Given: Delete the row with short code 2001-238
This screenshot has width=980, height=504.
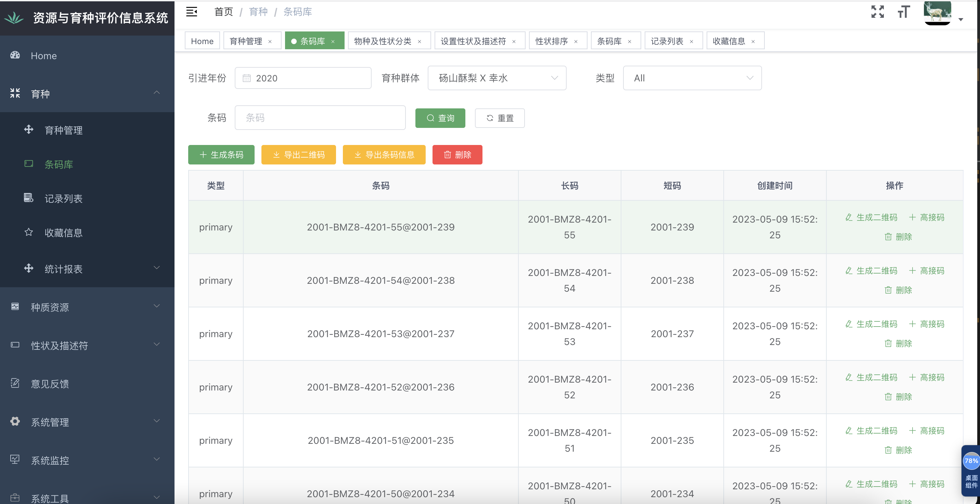Looking at the screenshot, I should click(898, 290).
